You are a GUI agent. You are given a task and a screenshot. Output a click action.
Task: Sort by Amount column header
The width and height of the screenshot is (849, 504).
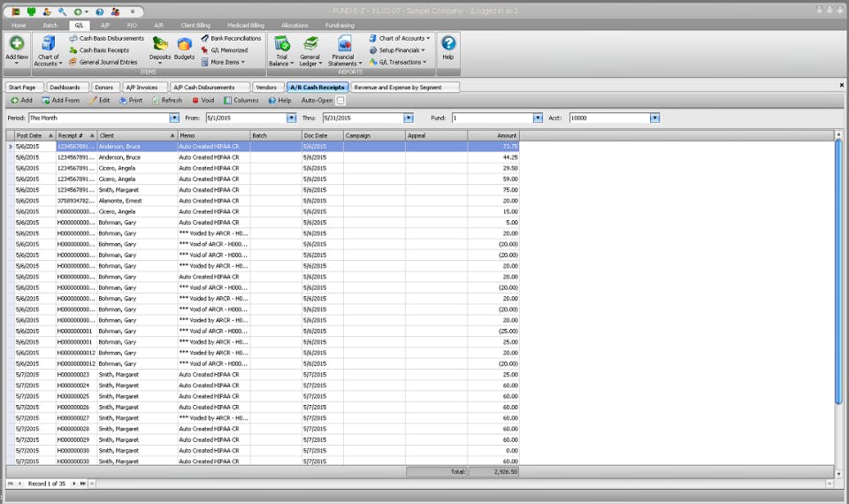click(493, 135)
